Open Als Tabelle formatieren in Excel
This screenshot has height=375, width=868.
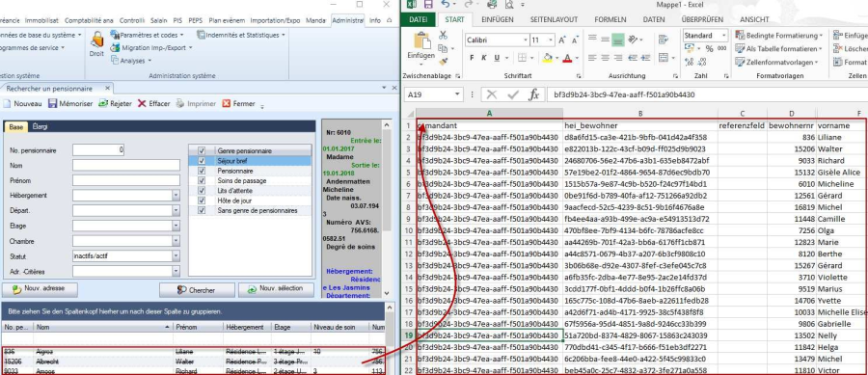point(779,48)
